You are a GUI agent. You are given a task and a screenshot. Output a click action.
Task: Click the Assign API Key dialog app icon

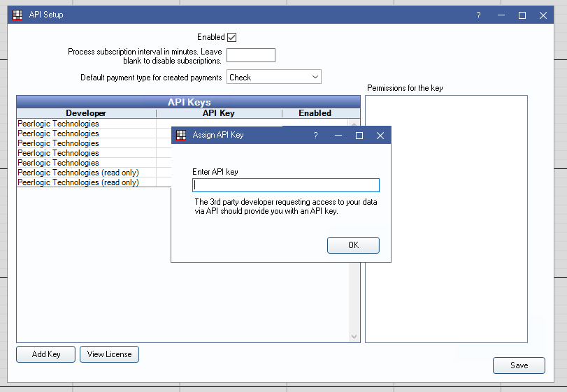[x=181, y=135]
